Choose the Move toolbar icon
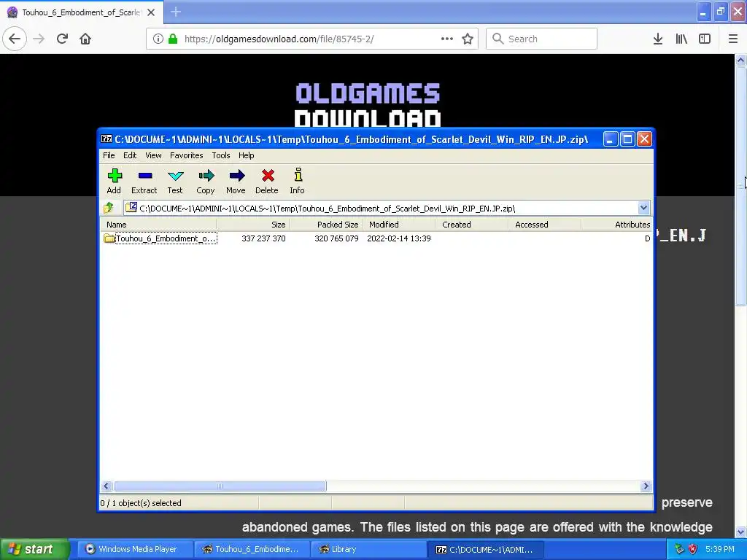Image resolution: width=747 pixels, height=560 pixels. (236, 181)
